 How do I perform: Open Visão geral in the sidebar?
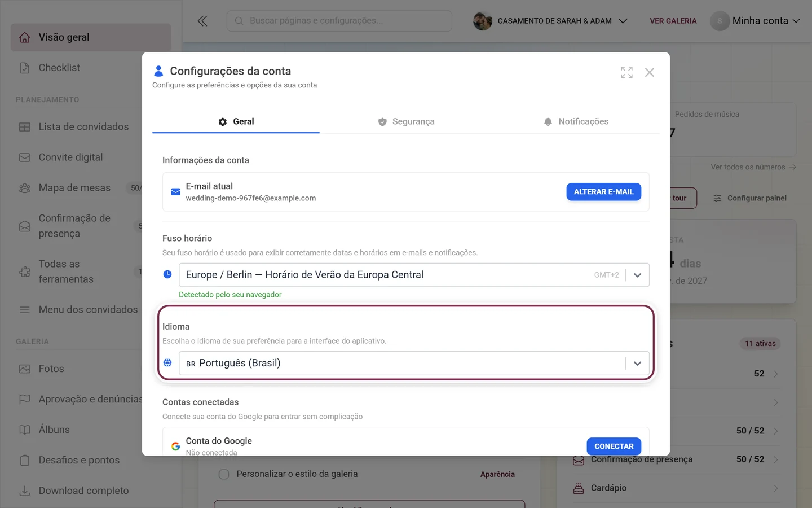(91, 37)
